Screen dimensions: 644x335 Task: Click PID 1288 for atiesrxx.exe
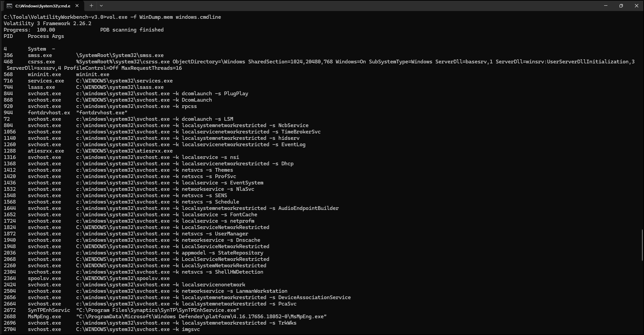(10, 151)
